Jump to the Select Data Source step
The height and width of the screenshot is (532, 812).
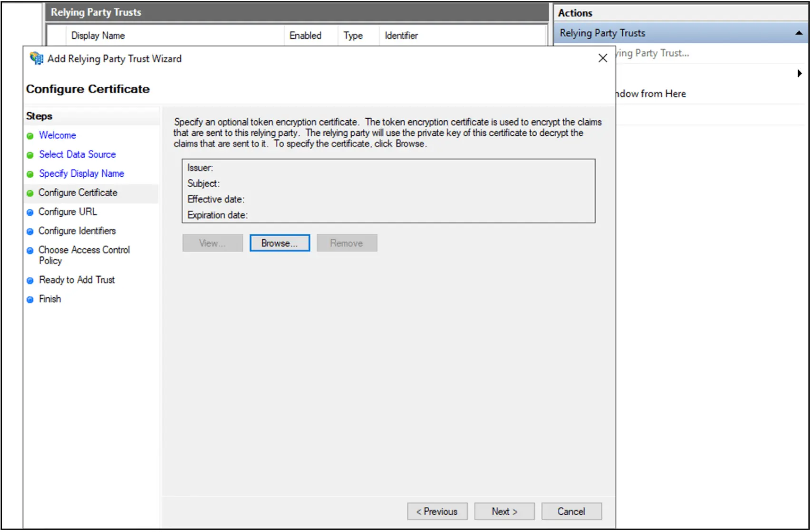coord(77,154)
